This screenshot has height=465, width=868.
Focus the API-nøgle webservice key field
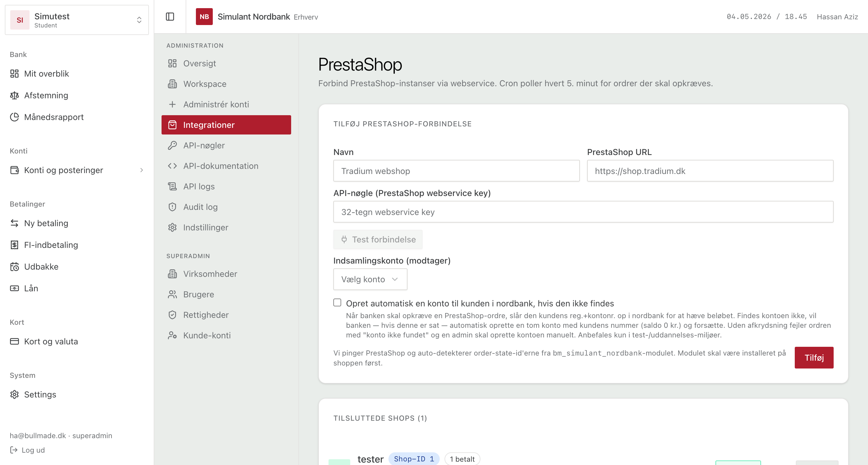tap(583, 212)
